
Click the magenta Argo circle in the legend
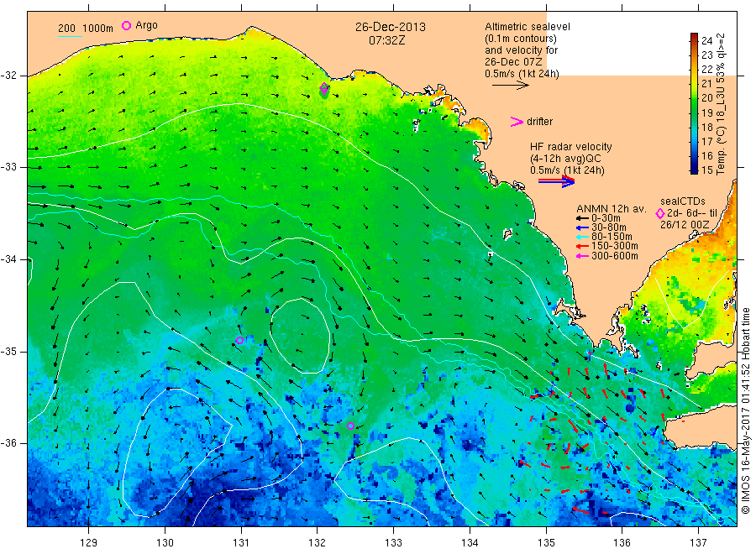[126, 25]
